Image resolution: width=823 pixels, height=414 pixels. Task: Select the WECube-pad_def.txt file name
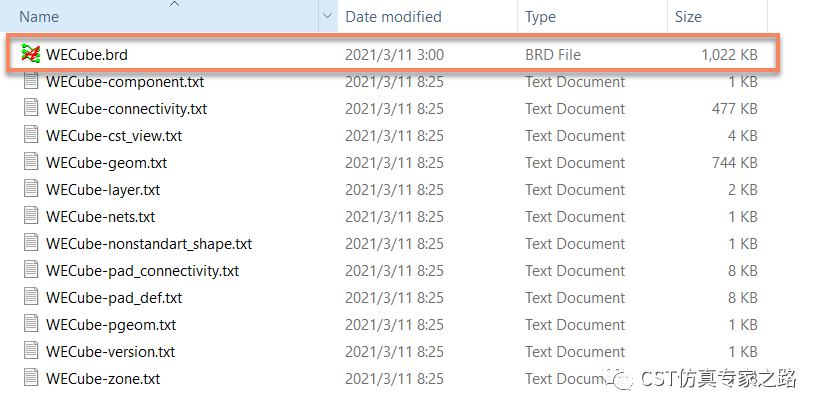click(114, 298)
